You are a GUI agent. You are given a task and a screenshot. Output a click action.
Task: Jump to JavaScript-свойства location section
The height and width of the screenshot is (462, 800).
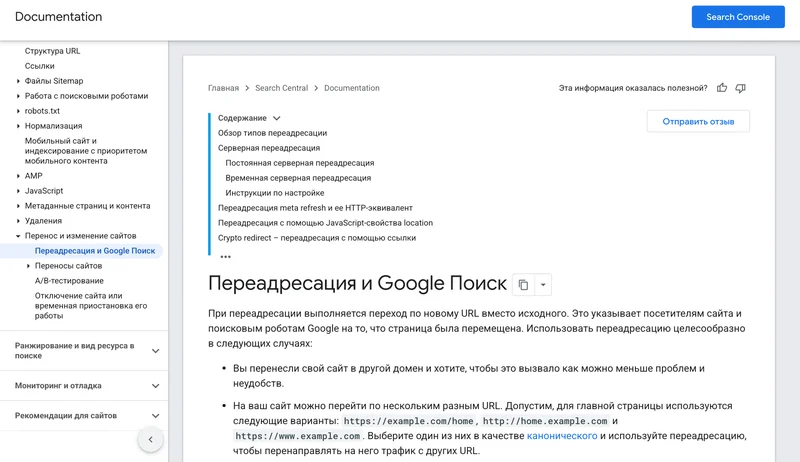(x=325, y=223)
